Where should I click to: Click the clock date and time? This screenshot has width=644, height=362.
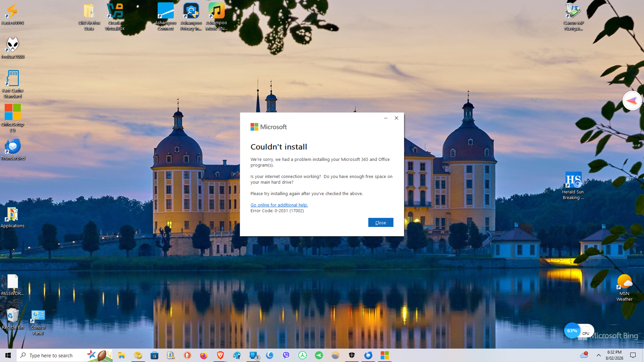[614, 355]
